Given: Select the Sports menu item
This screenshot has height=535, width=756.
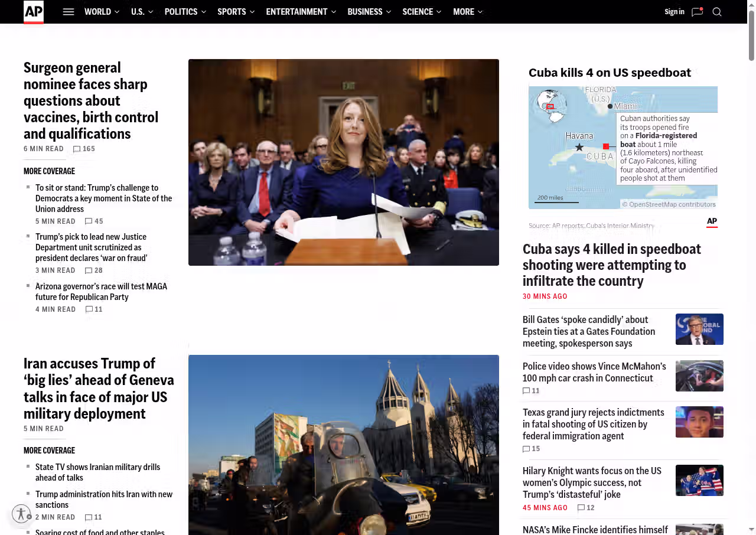Looking at the screenshot, I should (x=236, y=12).
